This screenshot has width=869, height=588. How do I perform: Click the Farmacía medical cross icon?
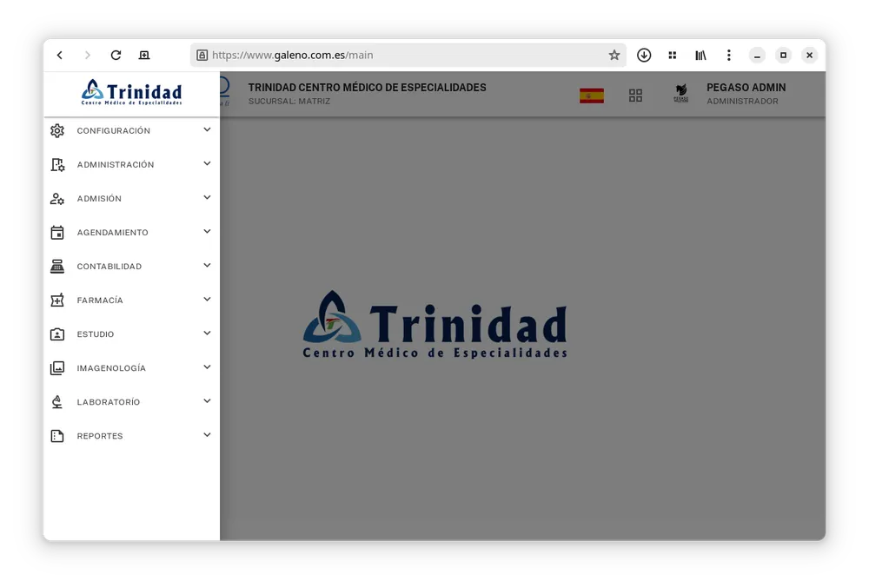click(57, 301)
